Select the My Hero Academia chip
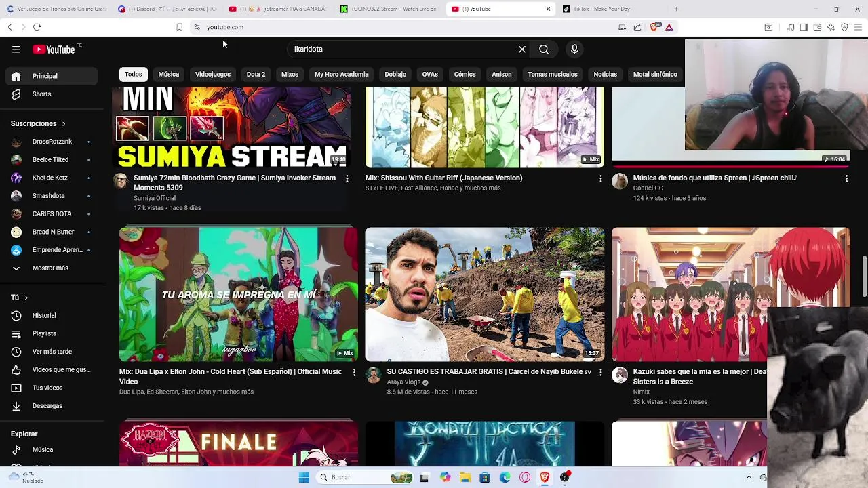This screenshot has width=868, height=488. [x=342, y=74]
